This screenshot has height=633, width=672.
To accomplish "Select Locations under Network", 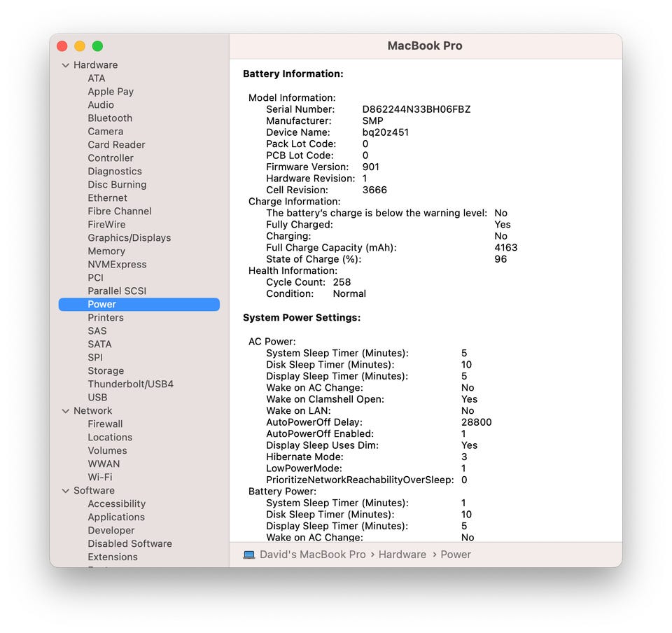I will pos(110,437).
